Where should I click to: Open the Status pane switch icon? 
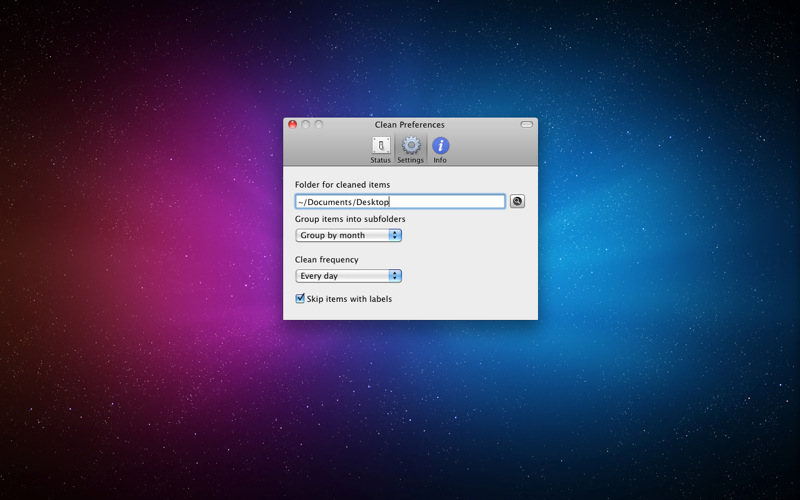tap(380, 146)
